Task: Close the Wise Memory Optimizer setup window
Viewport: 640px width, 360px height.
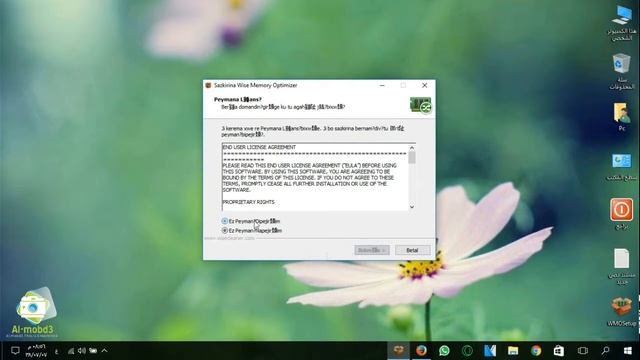Action: [424, 85]
